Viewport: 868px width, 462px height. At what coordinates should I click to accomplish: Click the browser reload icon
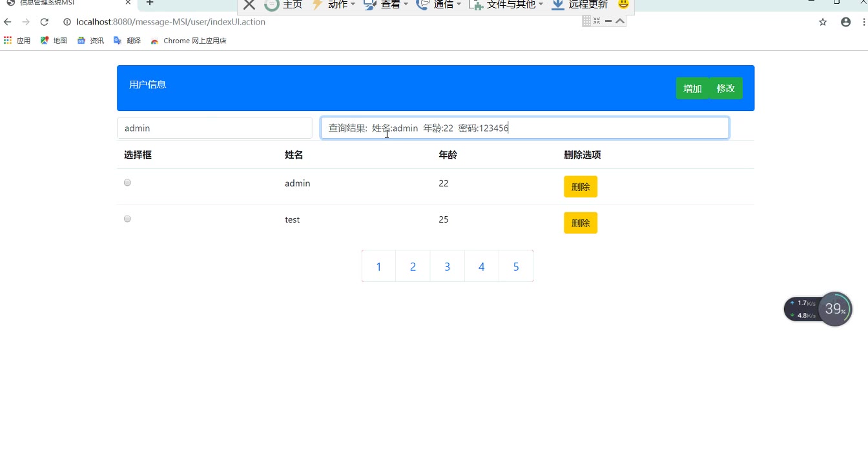click(x=44, y=22)
